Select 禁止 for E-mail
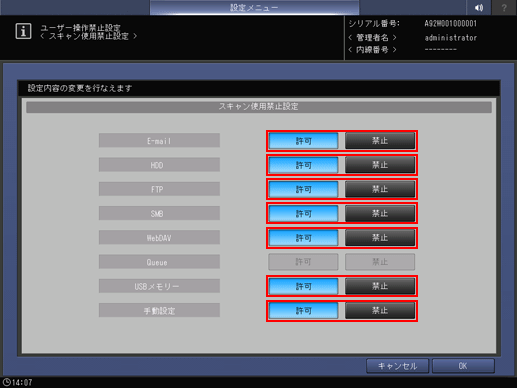517x388 pixels. tap(380, 141)
